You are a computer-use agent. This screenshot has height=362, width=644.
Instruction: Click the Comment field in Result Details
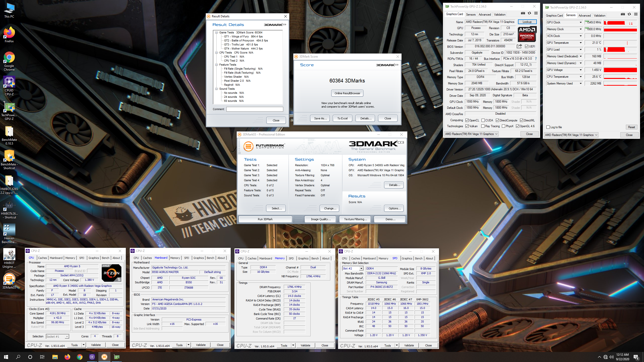[x=255, y=109]
